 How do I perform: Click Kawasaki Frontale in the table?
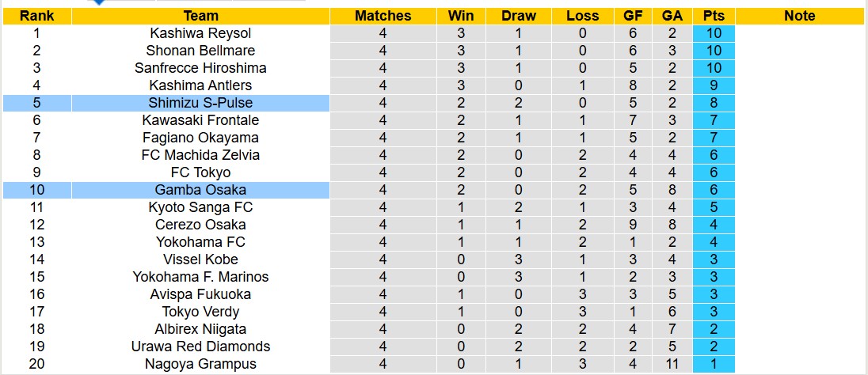coord(200,120)
